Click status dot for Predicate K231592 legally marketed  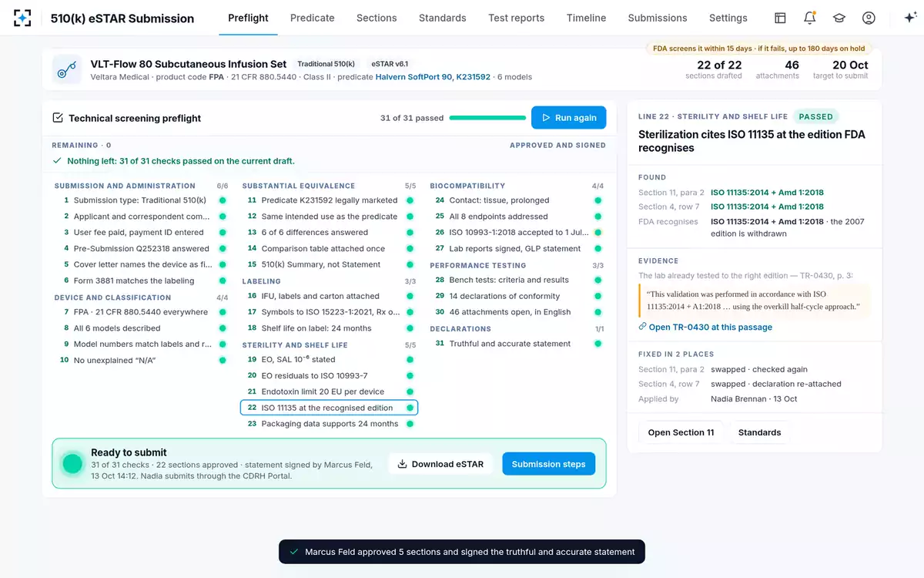(410, 200)
